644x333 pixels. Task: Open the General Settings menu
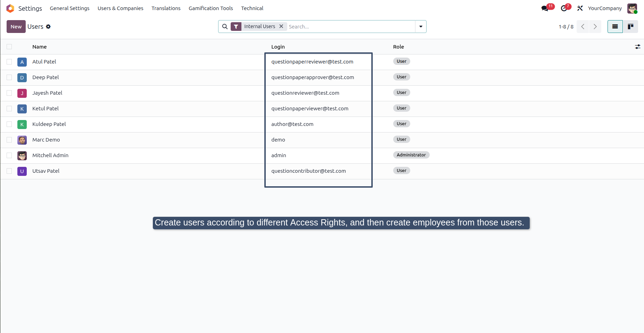coord(69,8)
